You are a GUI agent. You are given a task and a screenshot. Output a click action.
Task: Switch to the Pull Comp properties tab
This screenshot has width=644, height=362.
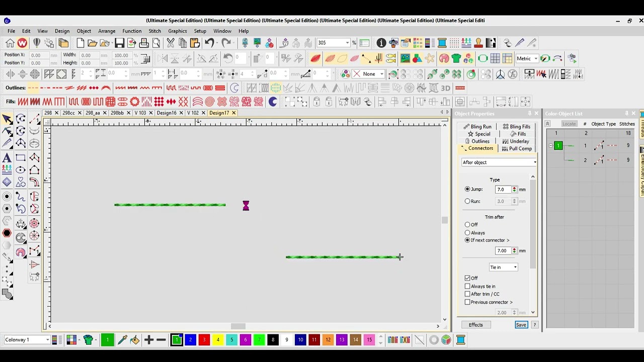coord(517,149)
